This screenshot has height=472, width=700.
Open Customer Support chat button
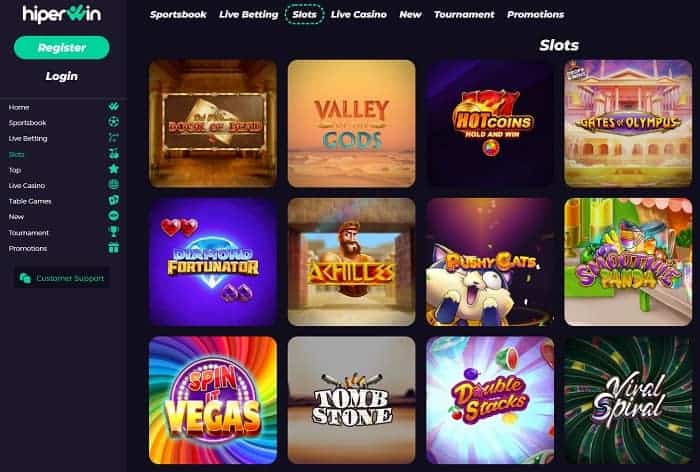click(62, 278)
